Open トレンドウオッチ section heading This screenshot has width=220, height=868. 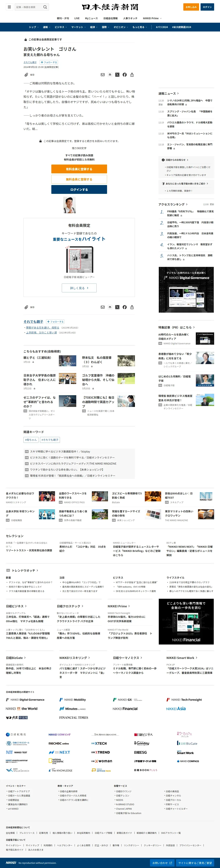[x=25, y=571]
